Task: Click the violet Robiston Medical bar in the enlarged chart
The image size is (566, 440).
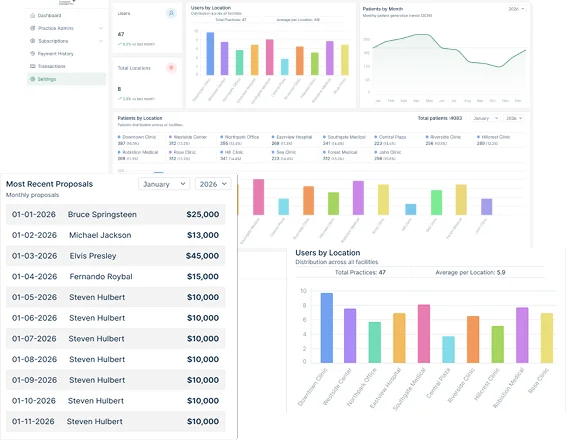Action: (x=522, y=335)
